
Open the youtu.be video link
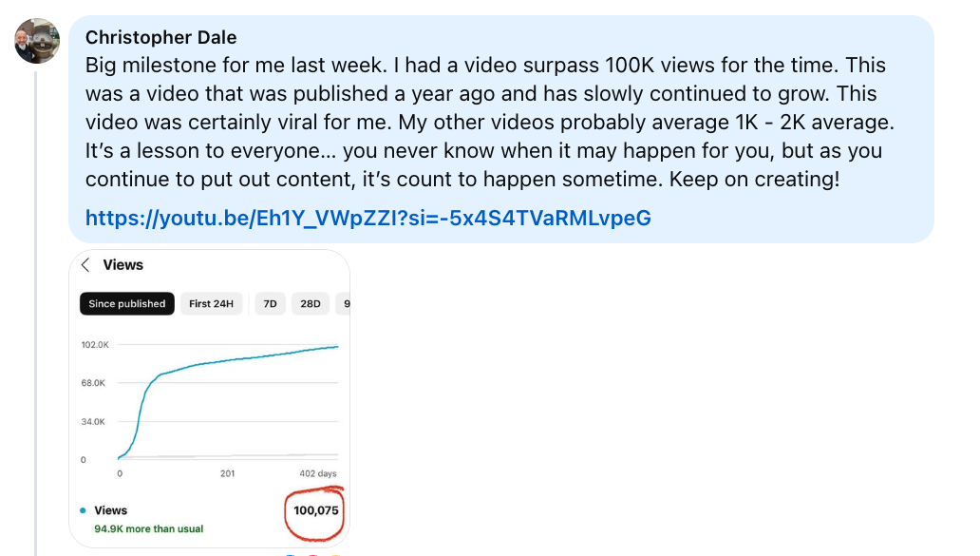(367, 219)
